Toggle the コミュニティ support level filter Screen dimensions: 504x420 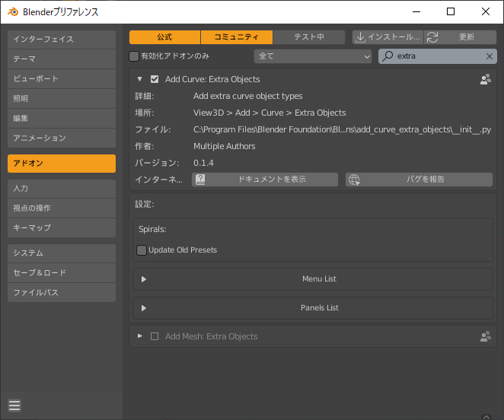pyautogui.click(x=237, y=37)
